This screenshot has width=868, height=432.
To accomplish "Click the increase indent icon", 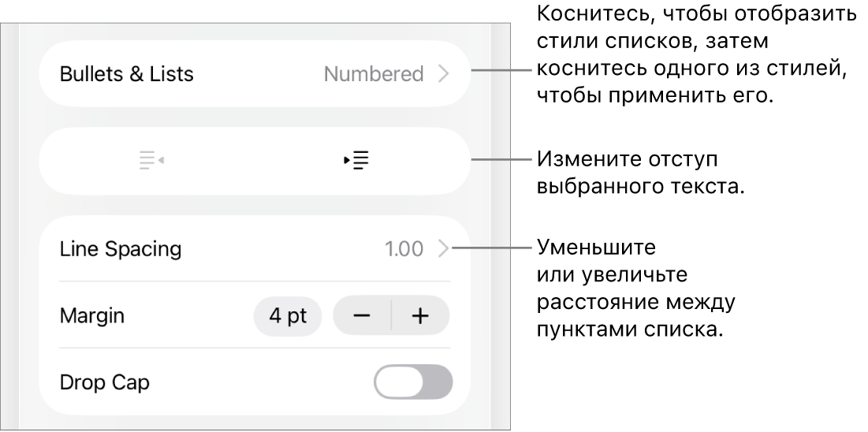I will coord(358,162).
